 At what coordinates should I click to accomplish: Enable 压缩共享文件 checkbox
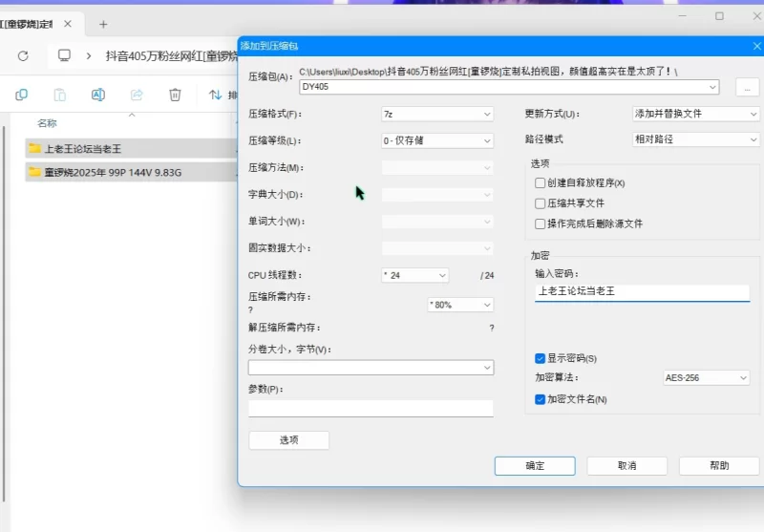tap(540, 203)
